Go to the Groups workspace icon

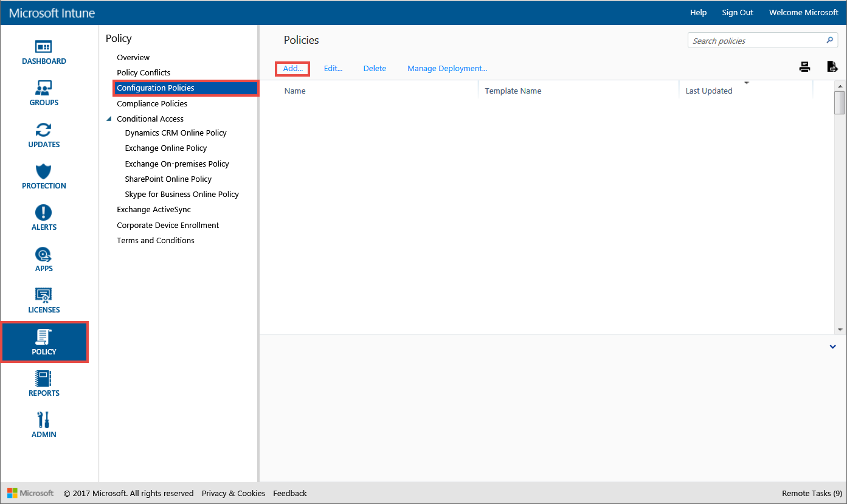[44, 88]
